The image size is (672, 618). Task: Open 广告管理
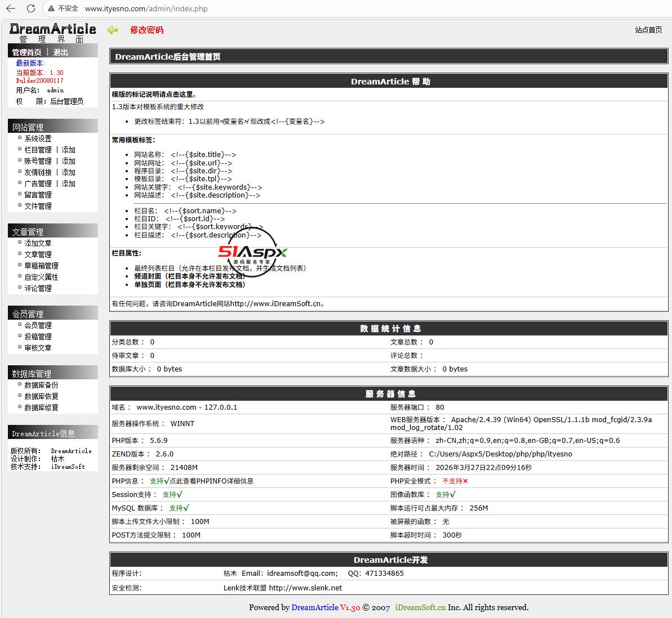coord(38,183)
